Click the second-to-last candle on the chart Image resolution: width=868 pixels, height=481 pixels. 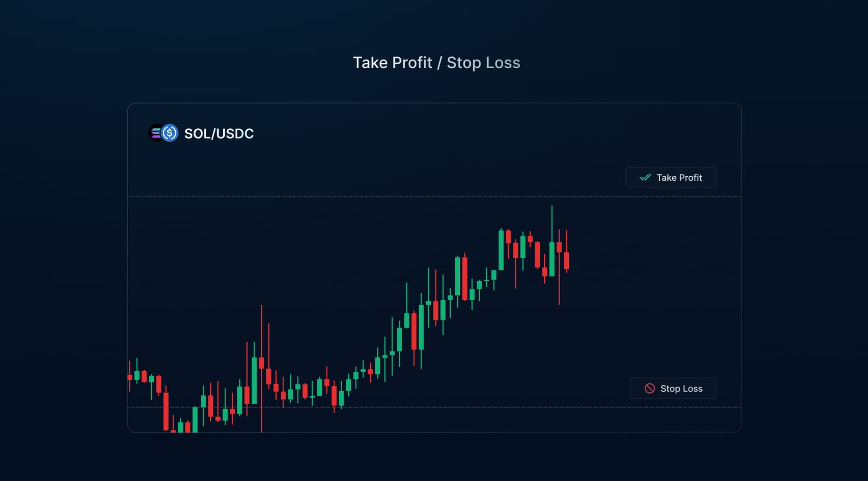[x=559, y=247]
